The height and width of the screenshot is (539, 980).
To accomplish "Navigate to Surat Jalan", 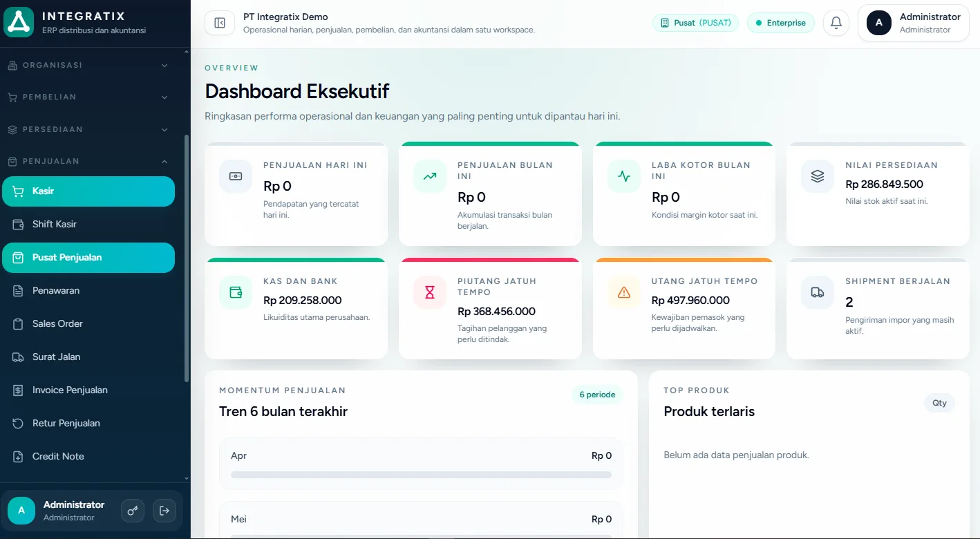I will (88, 357).
